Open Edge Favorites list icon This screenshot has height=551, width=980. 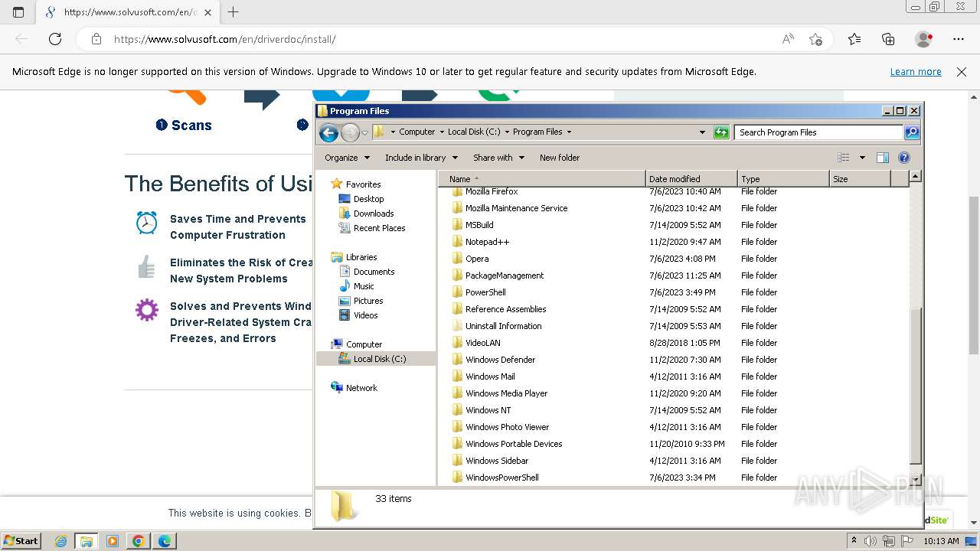click(854, 39)
